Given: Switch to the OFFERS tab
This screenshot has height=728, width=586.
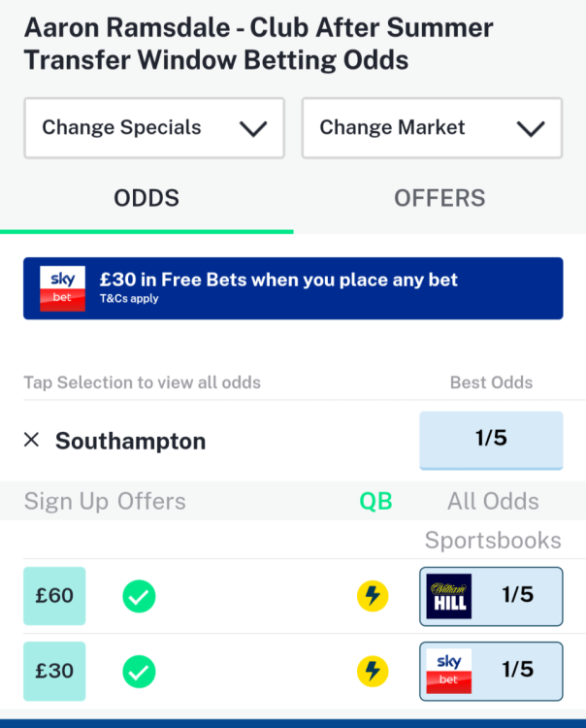Looking at the screenshot, I should 439,199.
